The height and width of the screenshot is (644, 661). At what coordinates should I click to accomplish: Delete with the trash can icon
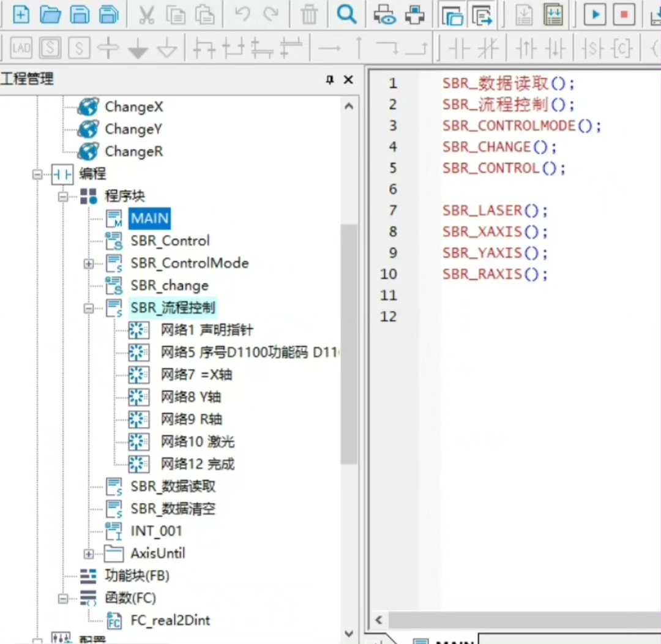coord(309,15)
